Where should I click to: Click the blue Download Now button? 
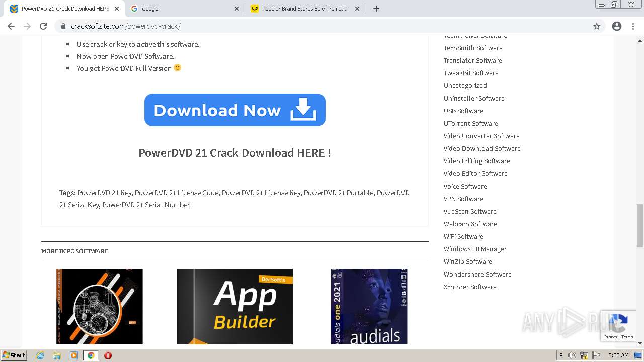pyautogui.click(x=235, y=110)
